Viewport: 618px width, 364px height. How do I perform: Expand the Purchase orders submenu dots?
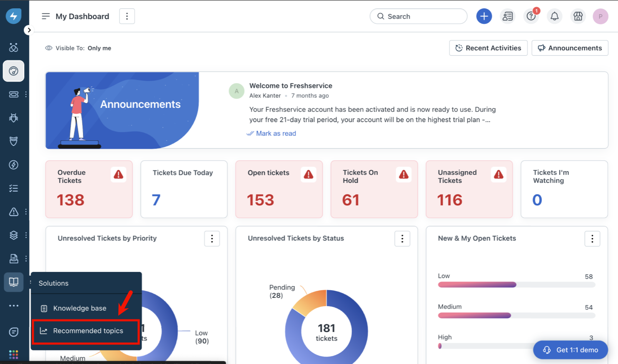click(x=26, y=259)
